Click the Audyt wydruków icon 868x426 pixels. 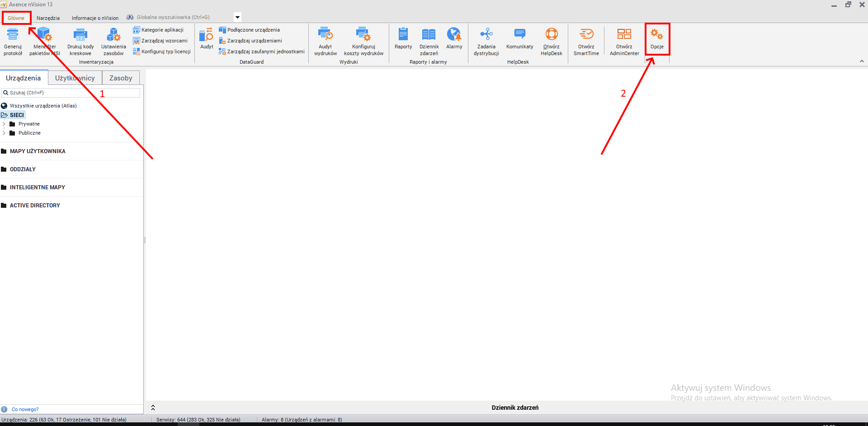[x=325, y=35]
